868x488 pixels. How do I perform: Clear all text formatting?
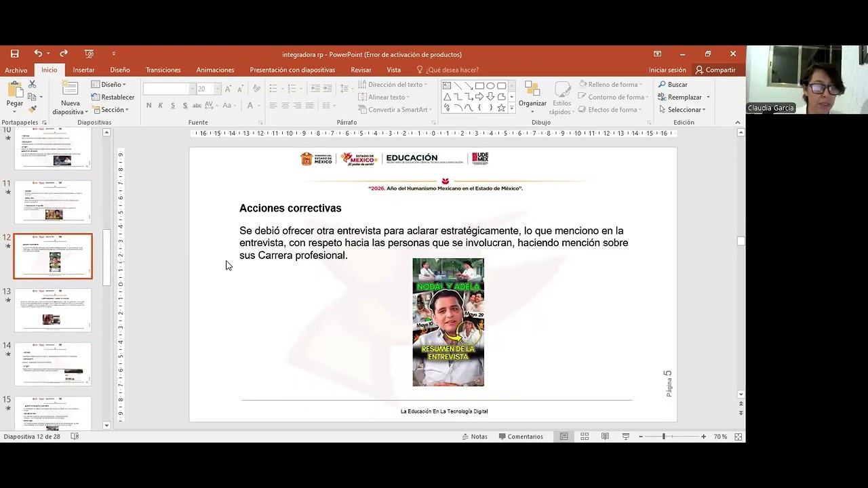click(256, 89)
